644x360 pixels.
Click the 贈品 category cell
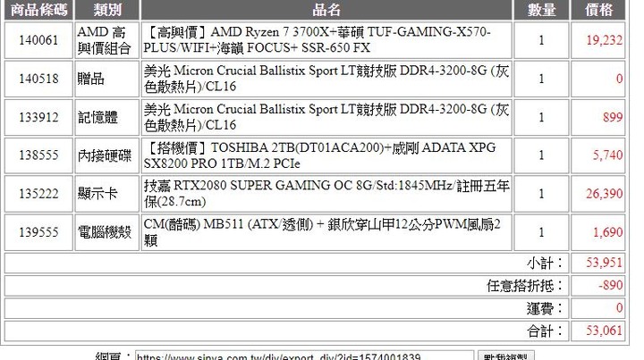(106, 79)
